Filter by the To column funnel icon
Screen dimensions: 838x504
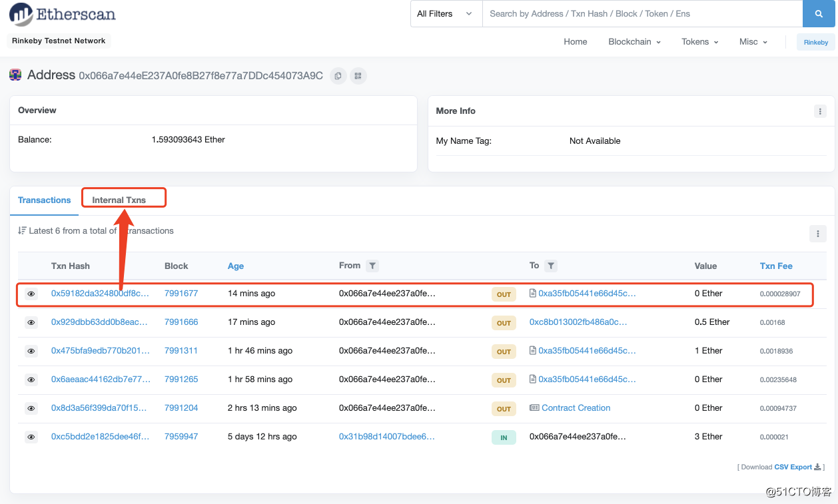pos(550,266)
